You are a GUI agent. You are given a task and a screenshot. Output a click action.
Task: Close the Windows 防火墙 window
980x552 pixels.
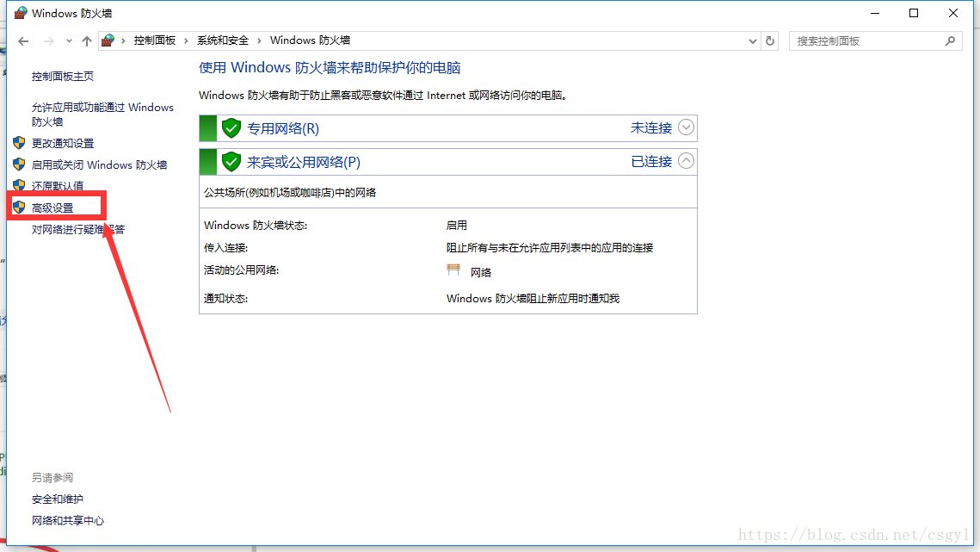point(953,13)
